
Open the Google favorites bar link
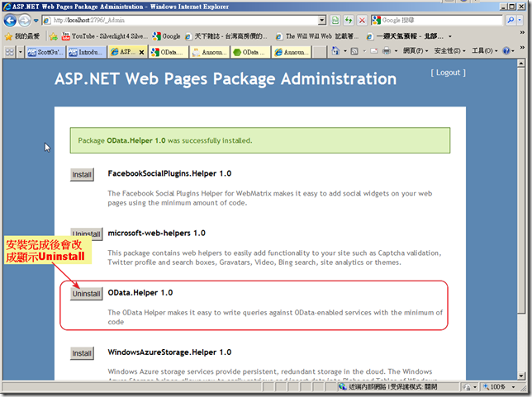166,36
